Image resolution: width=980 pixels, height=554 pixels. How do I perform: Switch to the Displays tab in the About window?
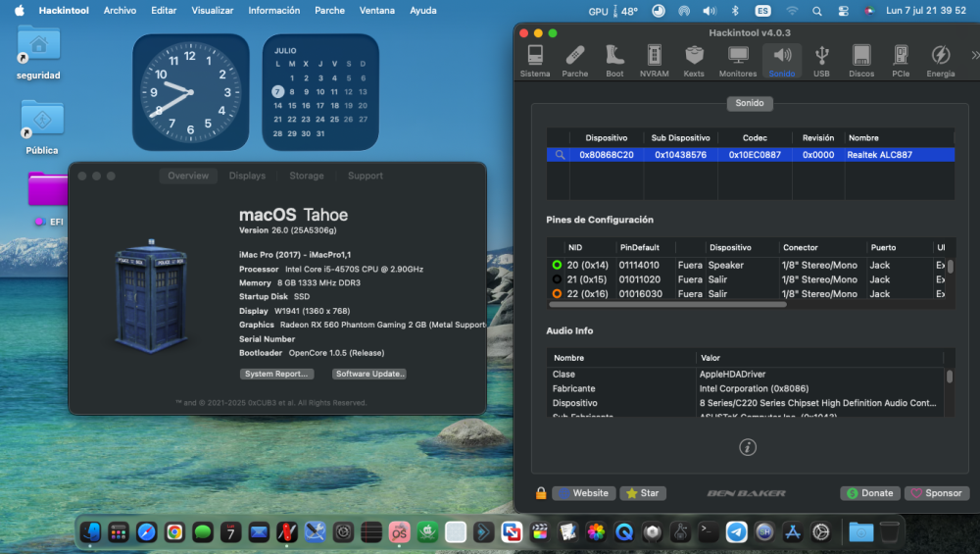coord(247,176)
